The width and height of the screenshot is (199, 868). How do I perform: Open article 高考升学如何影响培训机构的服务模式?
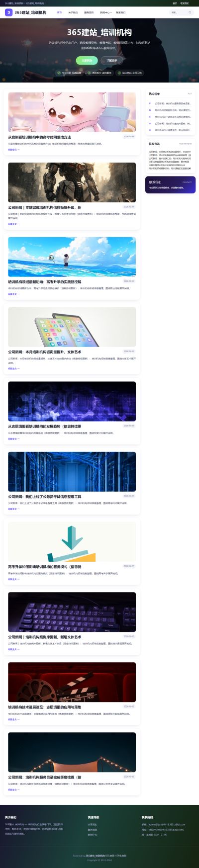click(45, 567)
